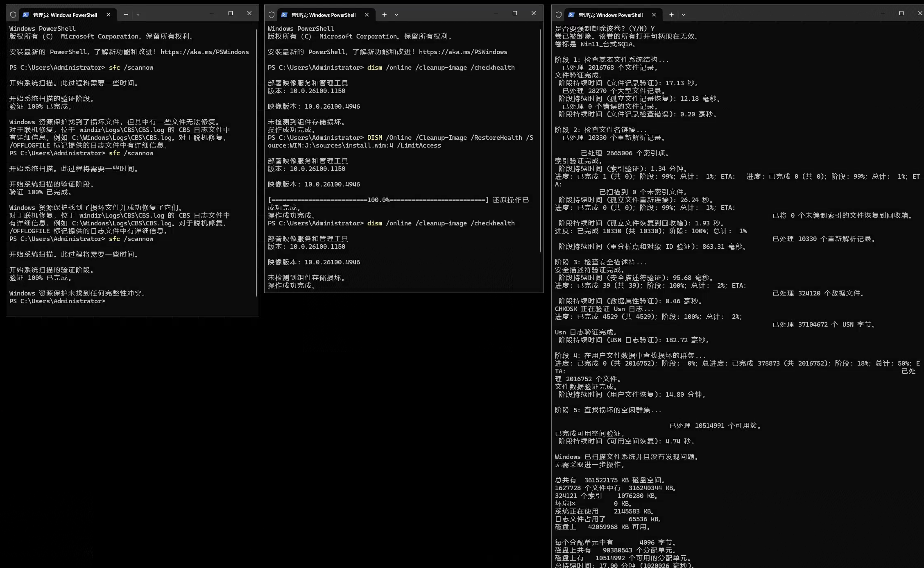Open the https://aka.ms/PSWindows link in the middle window
This screenshot has height=568, width=924.
pos(463,52)
